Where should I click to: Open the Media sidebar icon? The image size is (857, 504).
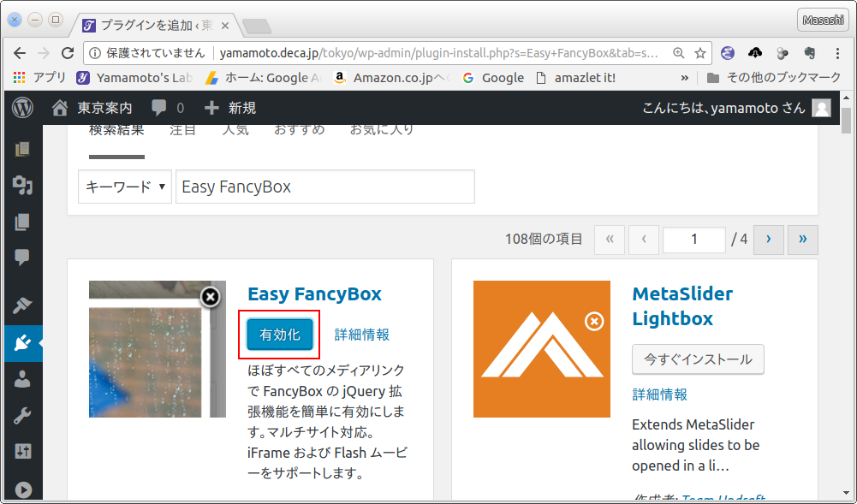tap(22, 185)
